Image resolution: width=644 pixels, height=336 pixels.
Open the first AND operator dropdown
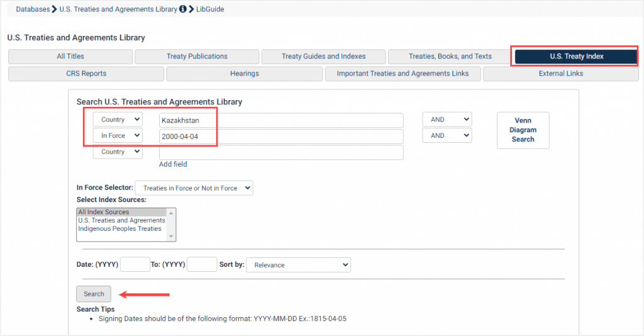coord(447,120)
